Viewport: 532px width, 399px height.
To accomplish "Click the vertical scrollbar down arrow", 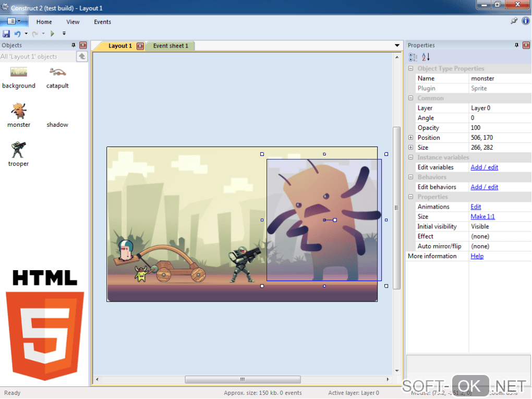I will (396, 371).
